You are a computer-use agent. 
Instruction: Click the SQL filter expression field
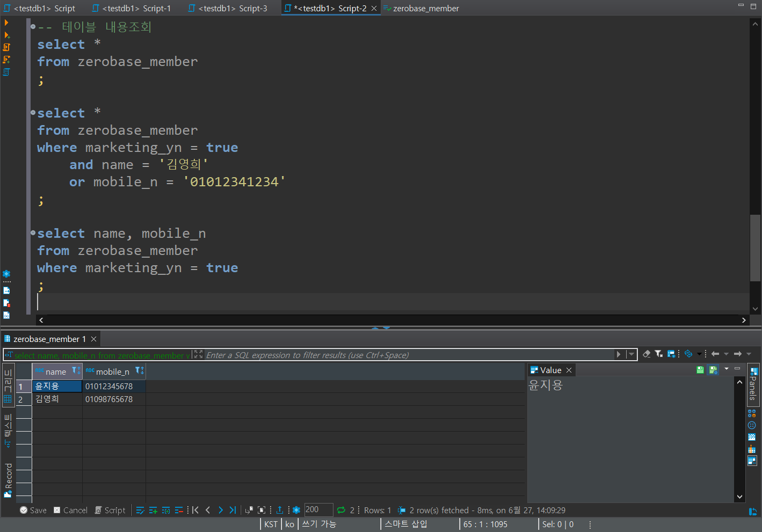409,355
